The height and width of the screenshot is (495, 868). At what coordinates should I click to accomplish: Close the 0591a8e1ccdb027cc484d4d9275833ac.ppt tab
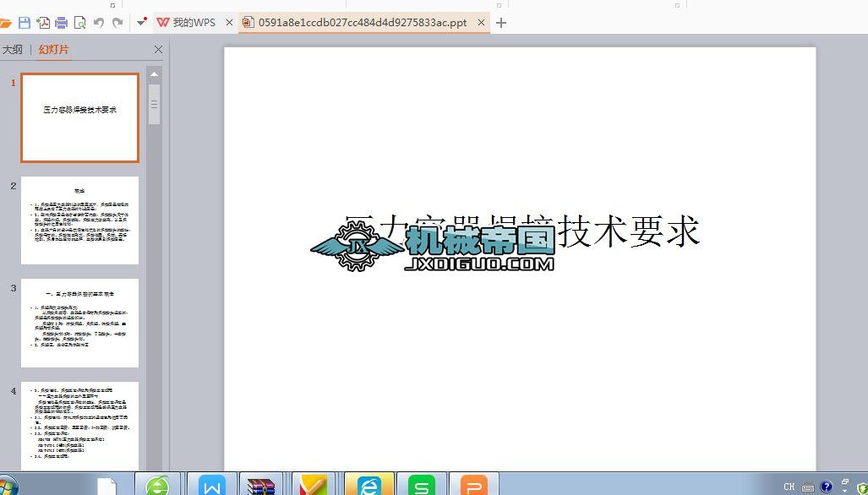(x=481, y=23)
